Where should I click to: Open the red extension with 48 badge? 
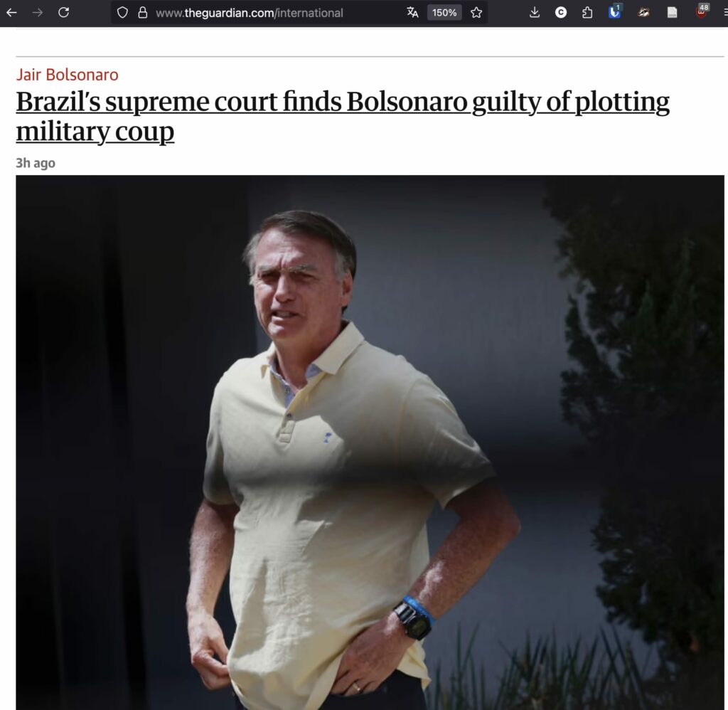point(702,11)
